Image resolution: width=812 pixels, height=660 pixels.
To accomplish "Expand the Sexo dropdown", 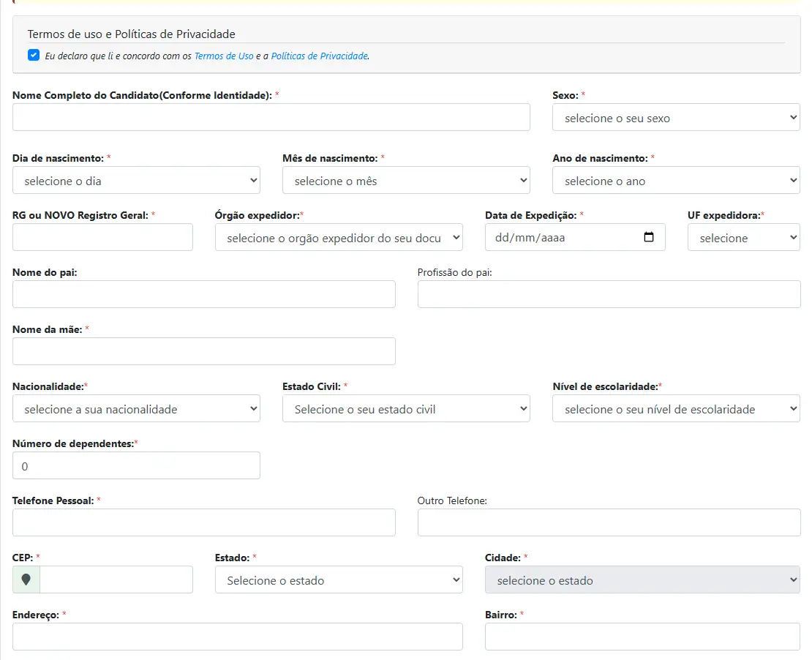I will coord(675,118).
